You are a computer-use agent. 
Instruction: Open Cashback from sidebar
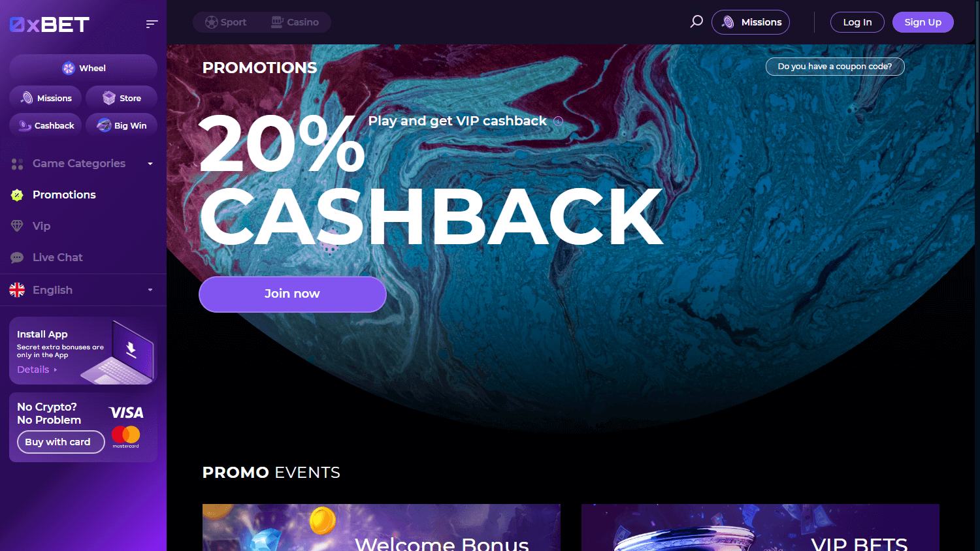(46, 125)
